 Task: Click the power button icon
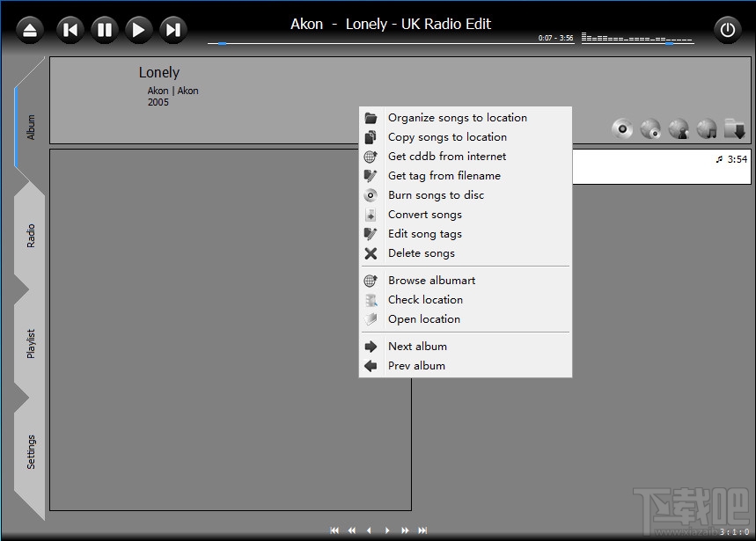727,30
